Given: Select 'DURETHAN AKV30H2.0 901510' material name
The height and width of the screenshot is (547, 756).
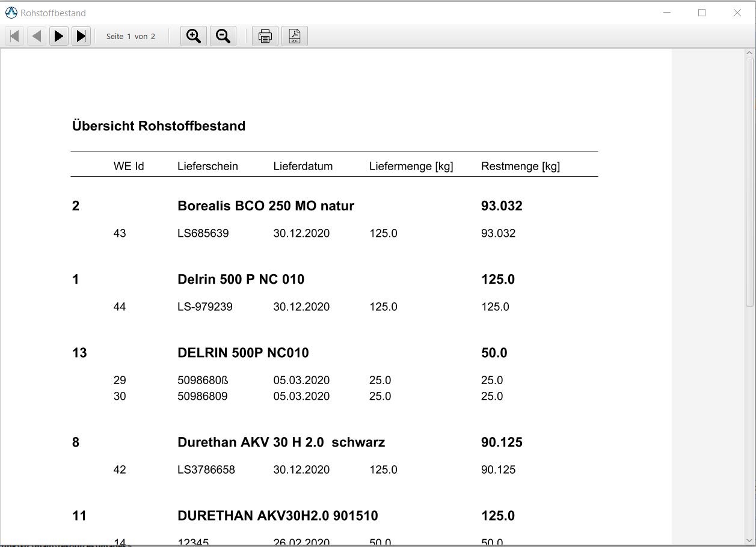Looking at the screenshot, I should 278,516.
